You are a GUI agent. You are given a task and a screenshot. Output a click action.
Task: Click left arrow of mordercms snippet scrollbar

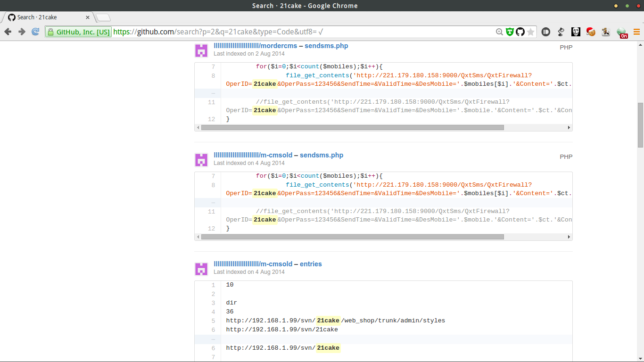[198, 127]
